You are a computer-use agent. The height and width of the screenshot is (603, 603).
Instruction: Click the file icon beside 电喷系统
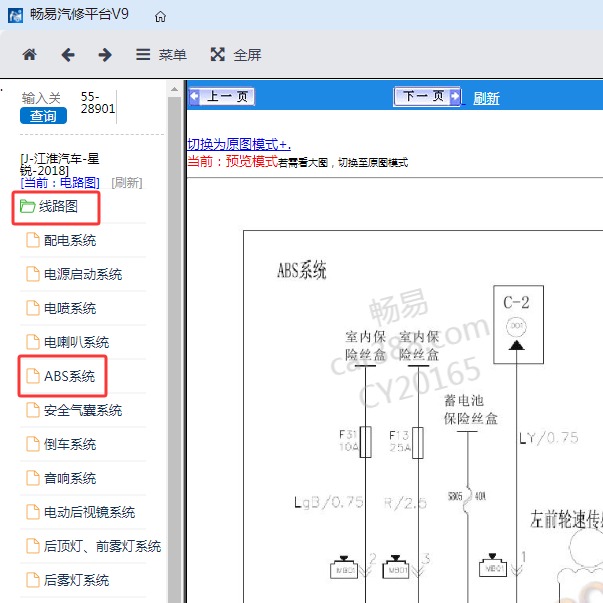click(33, 308)
